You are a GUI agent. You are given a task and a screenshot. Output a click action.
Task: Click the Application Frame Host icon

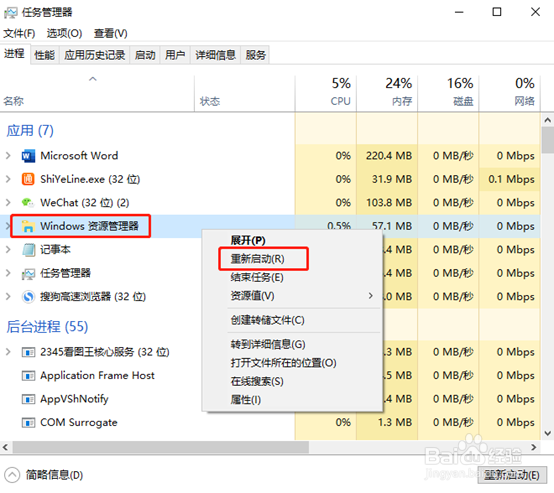(x=28, y=375)
